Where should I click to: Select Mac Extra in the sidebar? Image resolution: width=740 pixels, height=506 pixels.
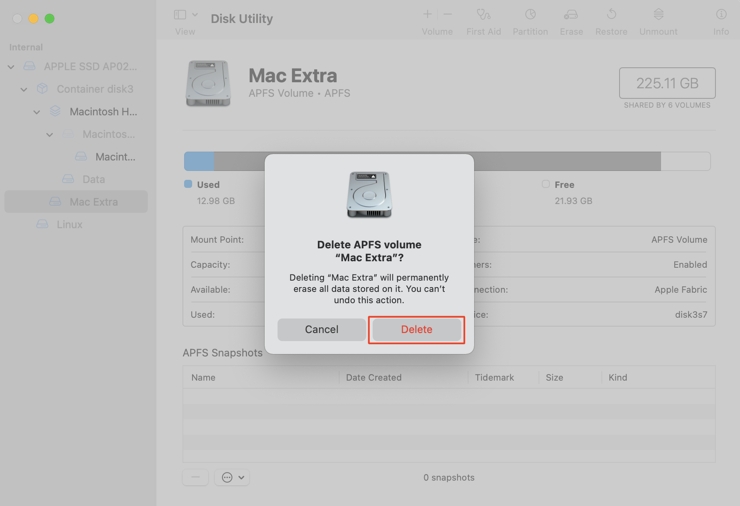(x=76, y=202)
